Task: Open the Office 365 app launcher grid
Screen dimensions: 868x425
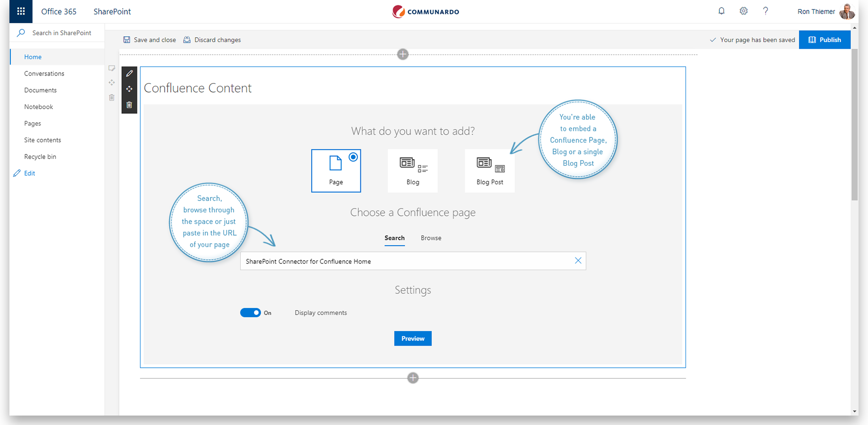Action: click(21, 11)
